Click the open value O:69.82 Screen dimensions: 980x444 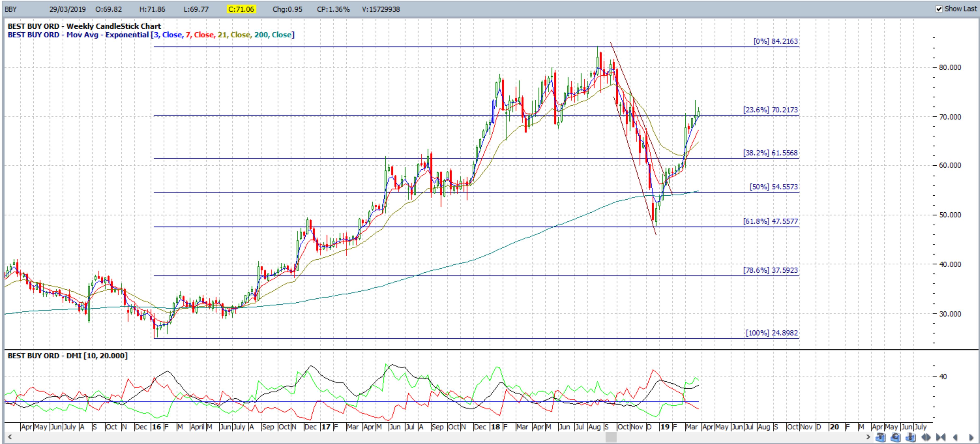pos(108,9)
